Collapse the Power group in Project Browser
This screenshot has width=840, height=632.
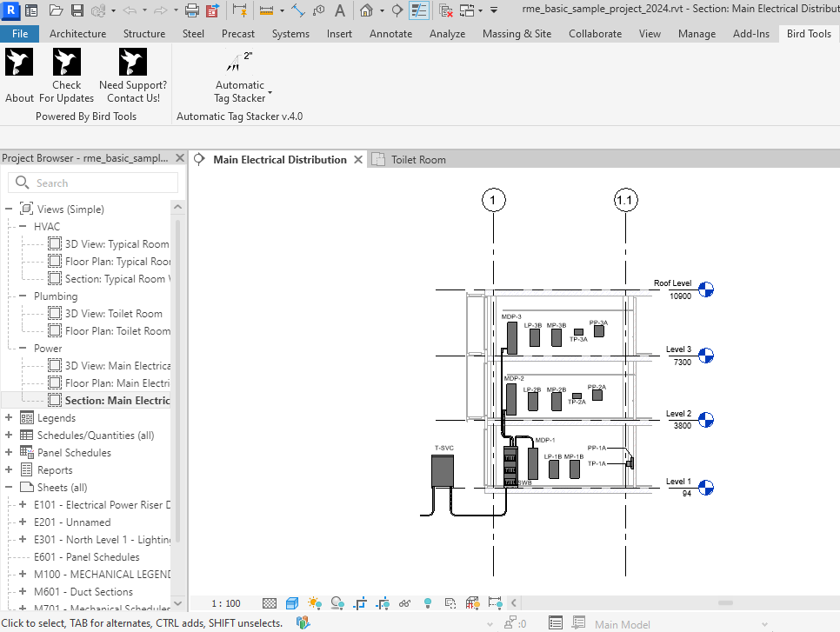click(23, 349)
